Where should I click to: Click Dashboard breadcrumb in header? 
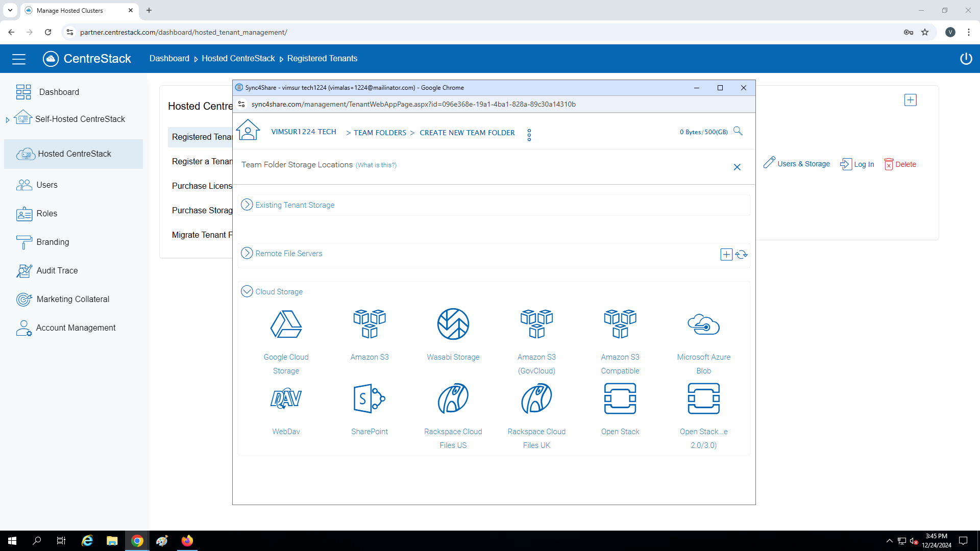tap(169, 59)
